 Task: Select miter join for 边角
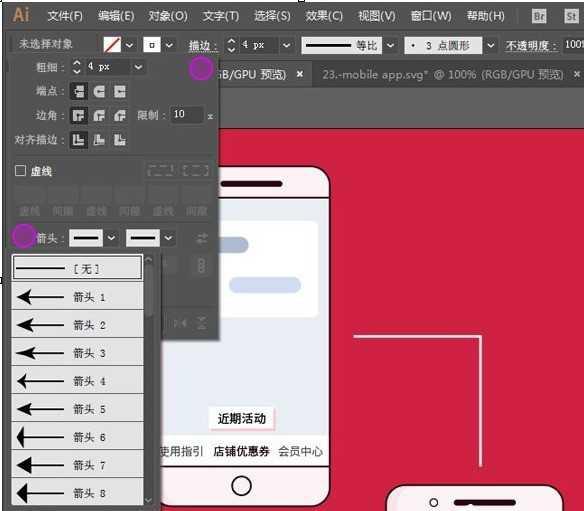tap(79, 115)
